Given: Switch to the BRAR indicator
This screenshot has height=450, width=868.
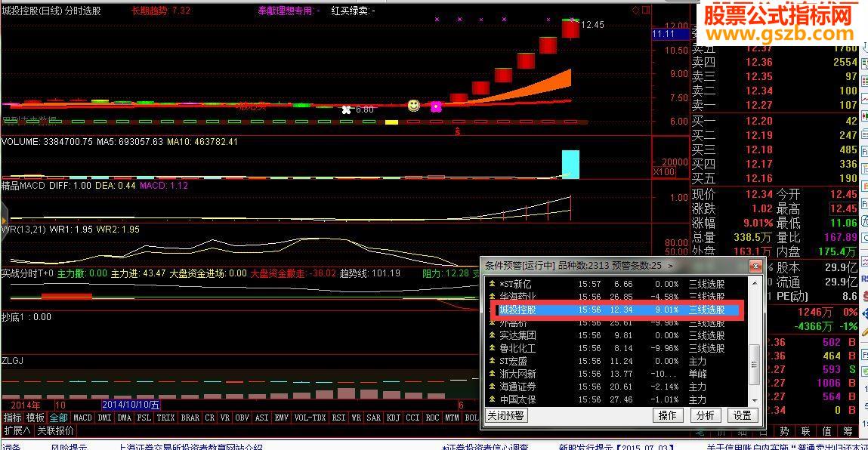Looking at the screenshot, I should pos(190,418).
